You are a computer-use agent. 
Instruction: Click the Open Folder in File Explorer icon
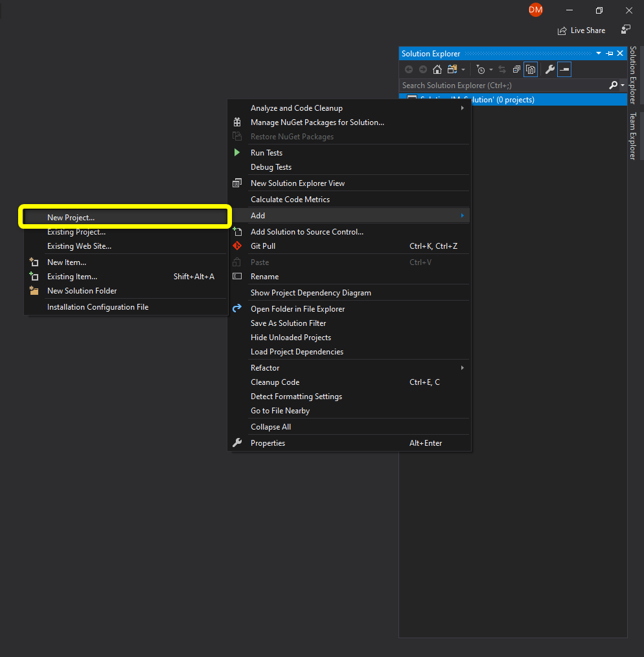click(237, 308)
